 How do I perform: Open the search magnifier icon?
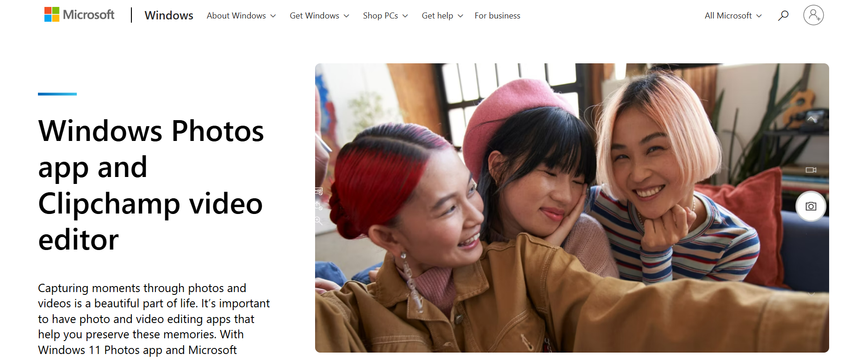pyautogui.click(x=783, y=16)
